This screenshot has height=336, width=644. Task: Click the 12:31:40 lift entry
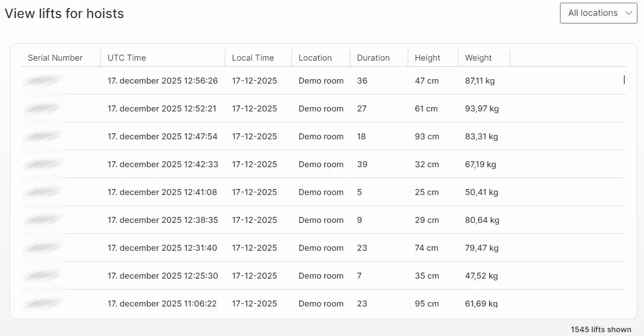(x=162, y=248)
